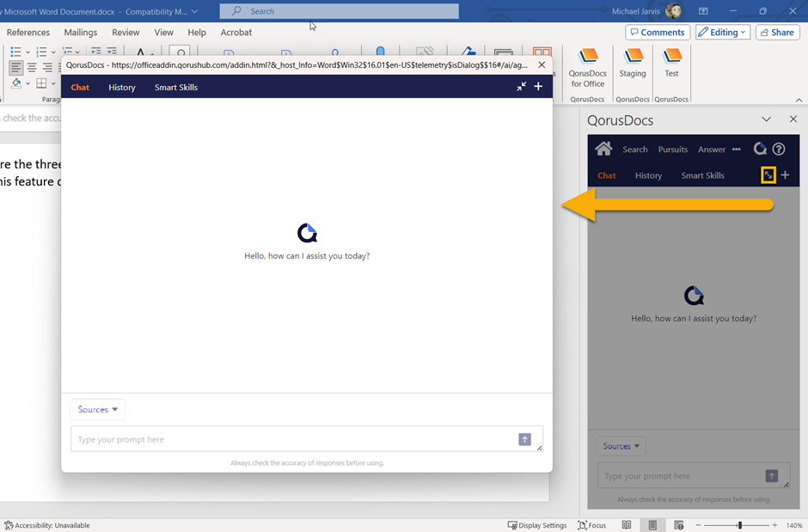This screenshot has width=808, height=532.
Task: Open the Staging QorusDocs add-in
Action: 633,63
